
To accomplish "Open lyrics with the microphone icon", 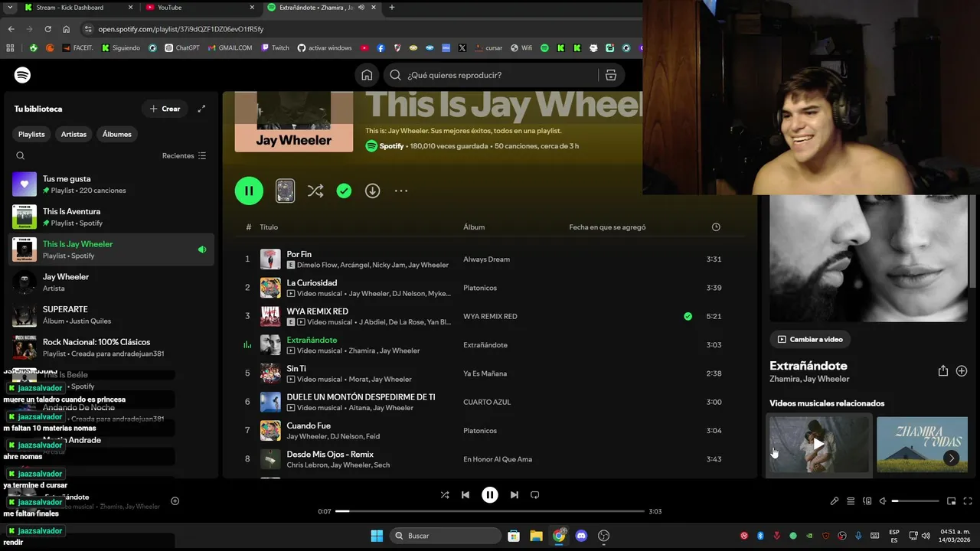I will pos(835,501).
